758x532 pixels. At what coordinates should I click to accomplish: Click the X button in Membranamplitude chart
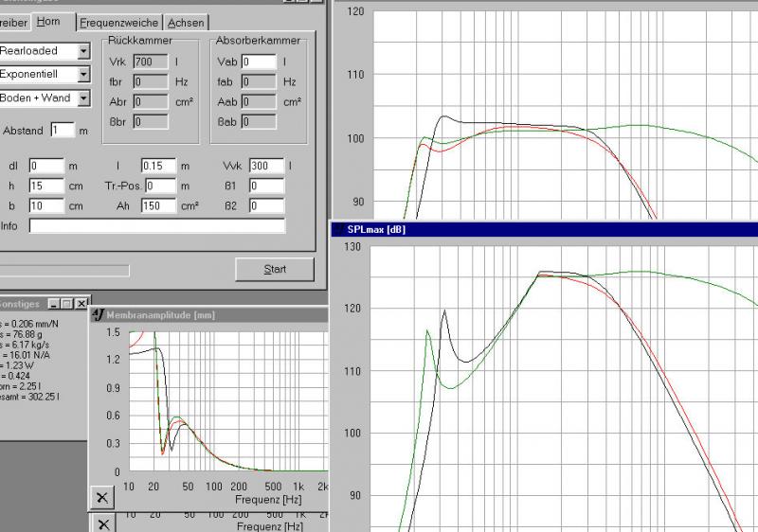[102, 498]
